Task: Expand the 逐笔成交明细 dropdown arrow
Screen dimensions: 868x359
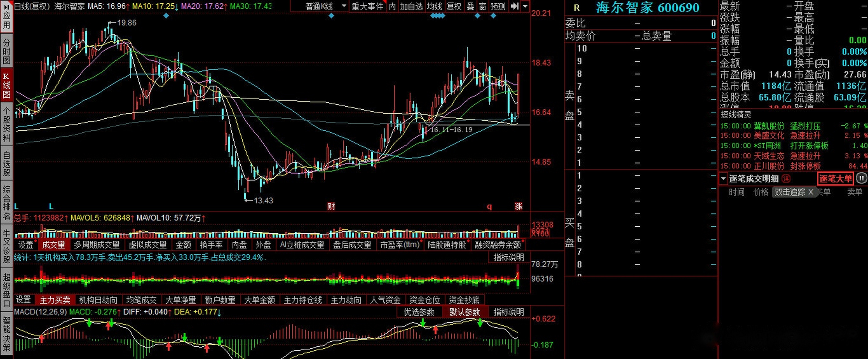Action: click(724, 179)
